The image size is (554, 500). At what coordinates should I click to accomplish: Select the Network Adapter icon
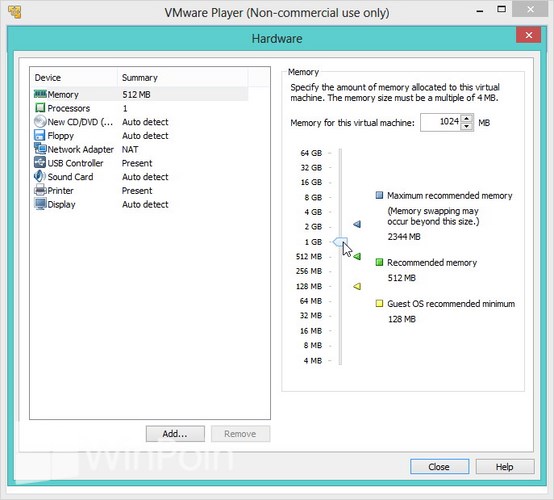click(x=40, y=149)
